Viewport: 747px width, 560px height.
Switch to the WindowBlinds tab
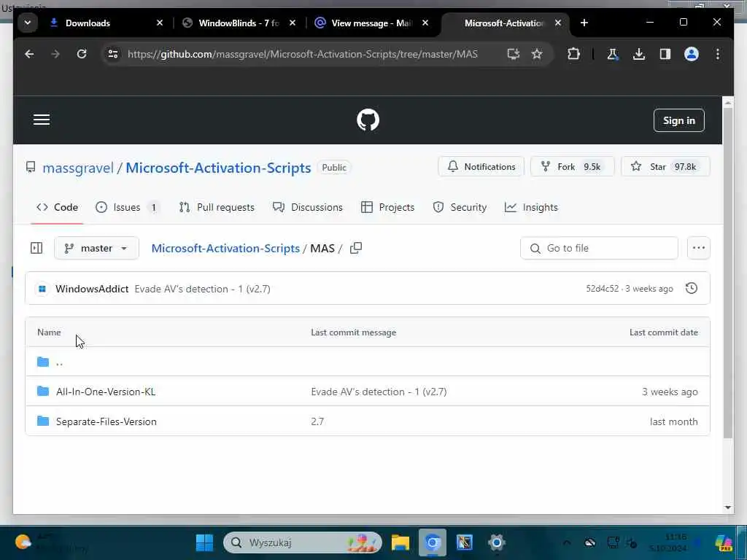pyautogui.click(x=239, y=23)
